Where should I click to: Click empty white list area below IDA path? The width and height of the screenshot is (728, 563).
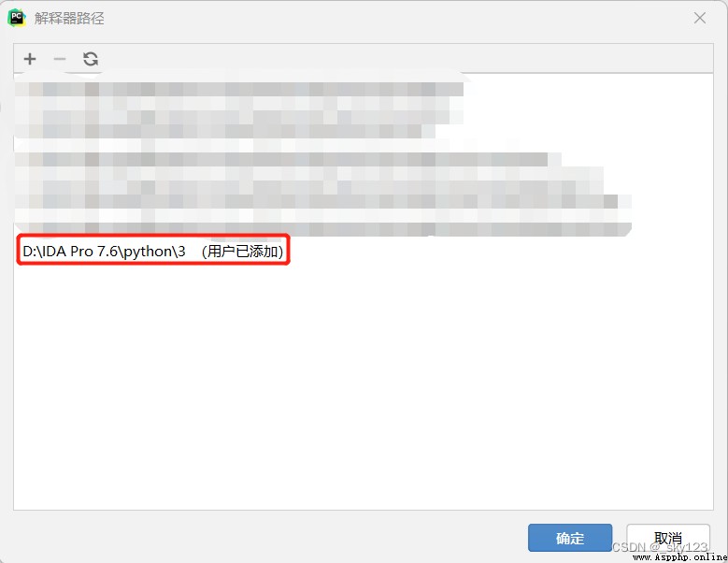364,385
